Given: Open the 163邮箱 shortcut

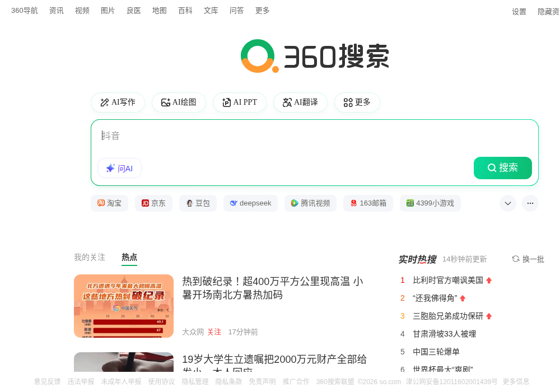Looking at the screenshot, I should (368, 203).
